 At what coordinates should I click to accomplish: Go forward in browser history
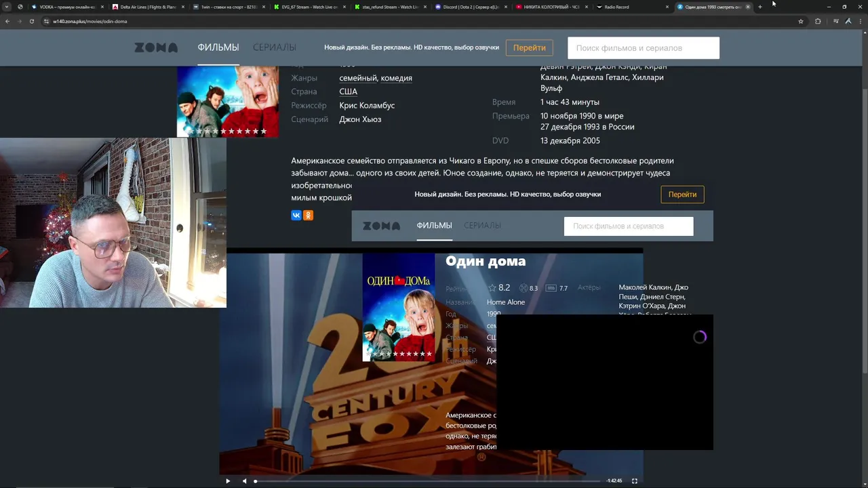click(x=20, y=21)
